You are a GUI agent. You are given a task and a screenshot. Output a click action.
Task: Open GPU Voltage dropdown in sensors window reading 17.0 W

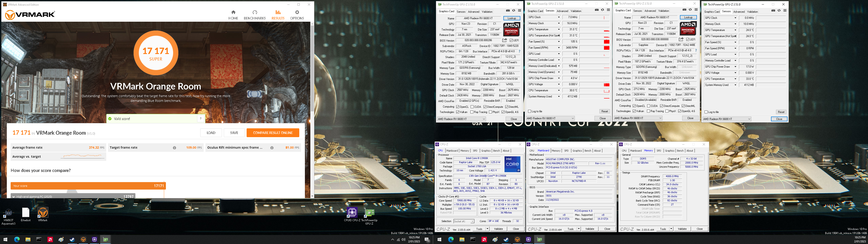tap(735, 73)
